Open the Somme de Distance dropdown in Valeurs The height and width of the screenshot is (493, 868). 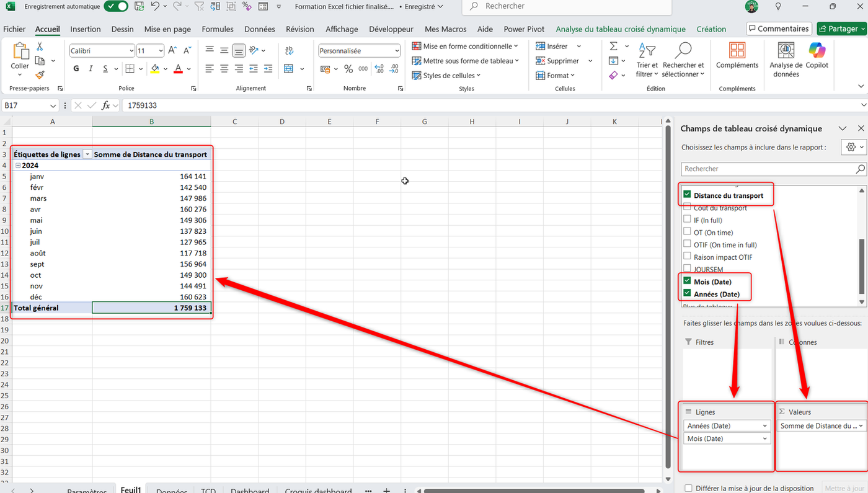click(x=861, y=426)
